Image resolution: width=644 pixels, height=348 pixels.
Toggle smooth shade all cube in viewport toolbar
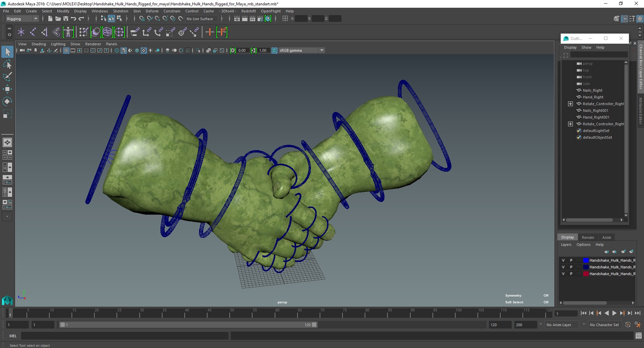click(124, 50)
